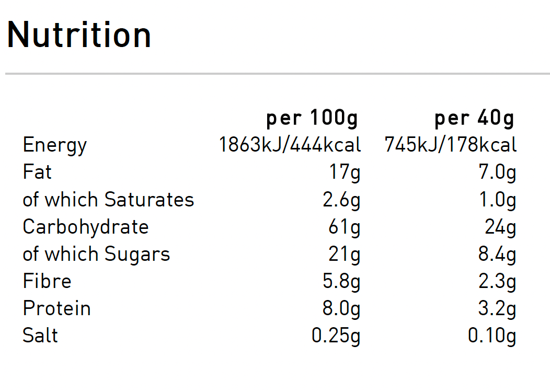Viewport: 550px width, 392px height.
Task: Click the 1863kJ/444kcal energy value
Action: tap(290, 145)
